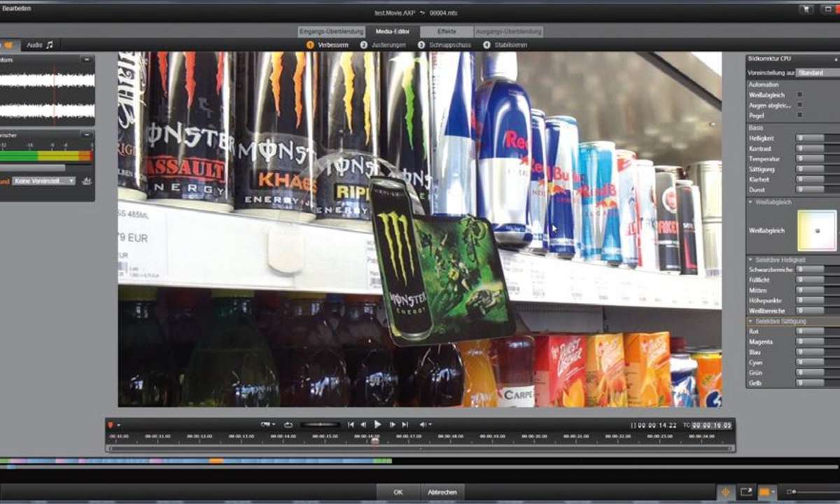Click the timecode field 00:00:16.03

[x=711, y=426]
